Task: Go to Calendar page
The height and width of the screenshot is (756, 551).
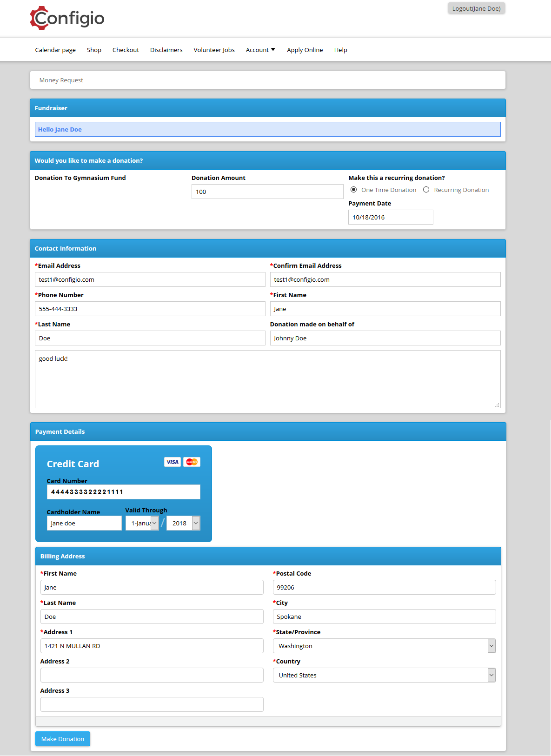Action: [55, 50]
